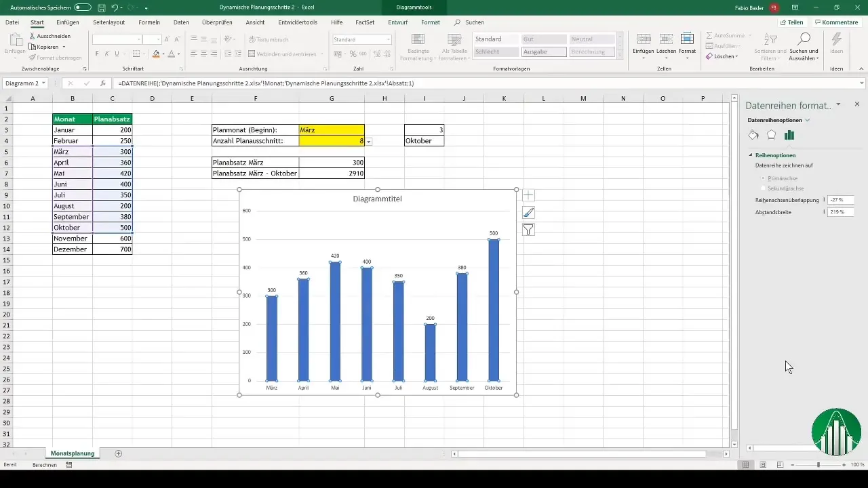Click the Ausschneiden scissors icon
The width and height of the screenshot is (868, 488).
coord(33,36)
